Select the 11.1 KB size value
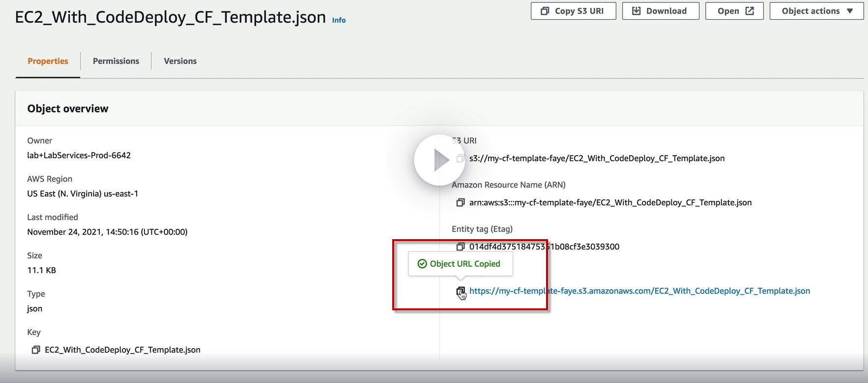 pyautogui.click(x=42, y=271)
